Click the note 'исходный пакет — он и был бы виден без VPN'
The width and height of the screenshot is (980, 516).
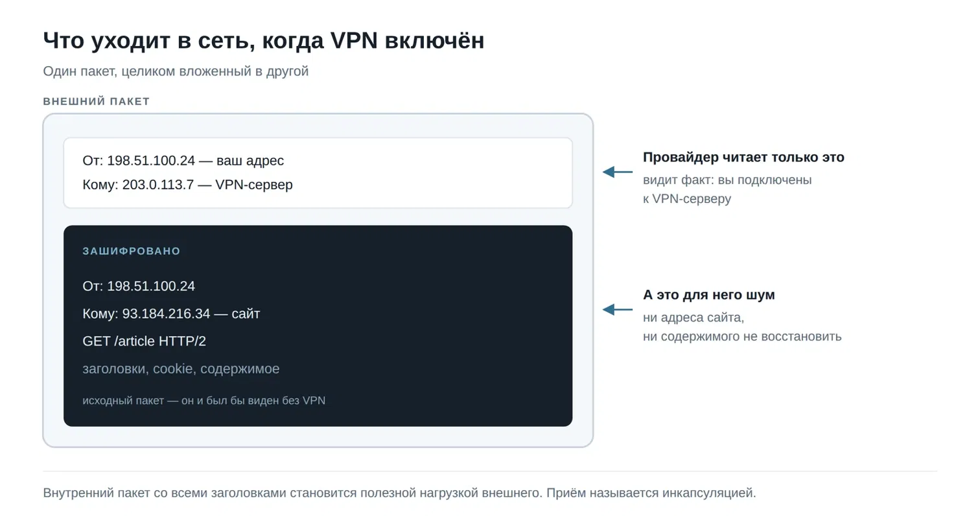tap(204, 401)
